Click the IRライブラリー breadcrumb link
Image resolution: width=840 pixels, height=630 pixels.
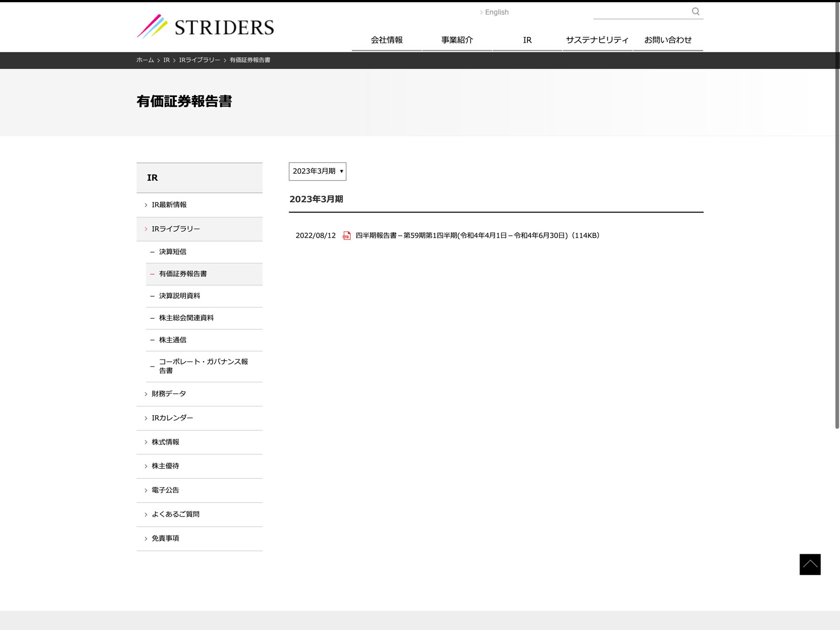(x=199, y=60)
